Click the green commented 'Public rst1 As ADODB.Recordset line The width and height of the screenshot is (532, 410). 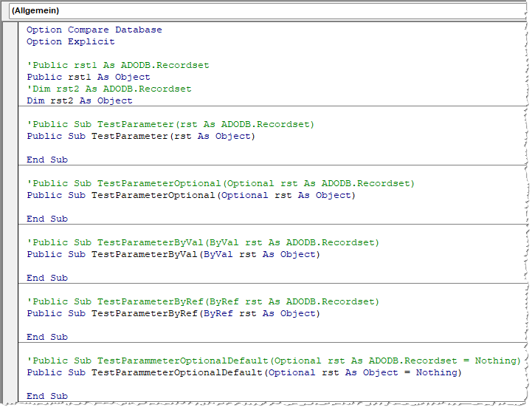click(x=117, y=65)
